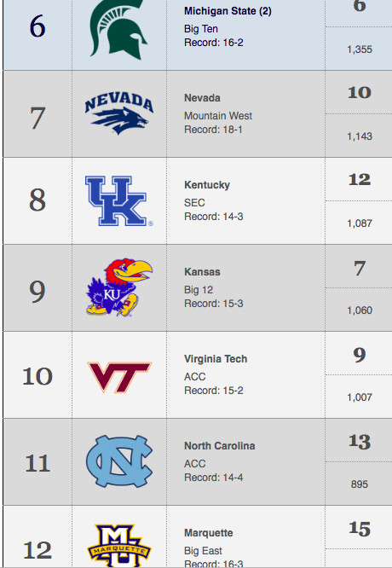Viewport: 392px width, 568px height.
Task: Select the Kansas team name
Action: click(x=202, y=272)
